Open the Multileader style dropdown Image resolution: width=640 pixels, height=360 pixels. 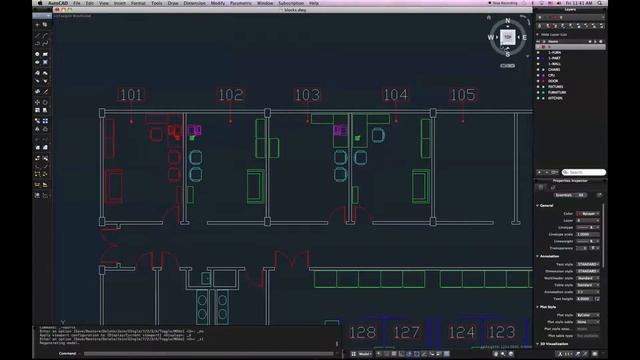[x=588, y=278]
